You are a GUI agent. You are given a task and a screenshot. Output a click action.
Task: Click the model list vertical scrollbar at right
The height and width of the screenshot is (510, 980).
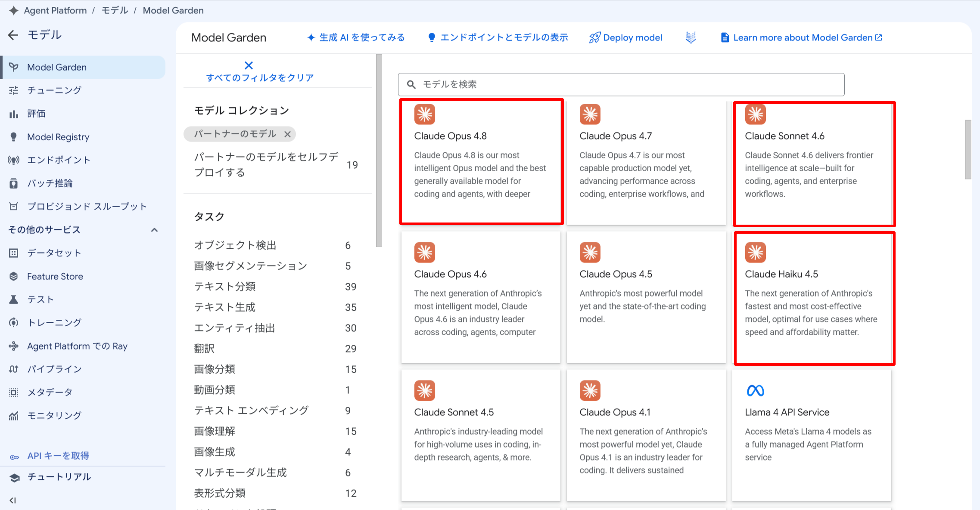968,149
